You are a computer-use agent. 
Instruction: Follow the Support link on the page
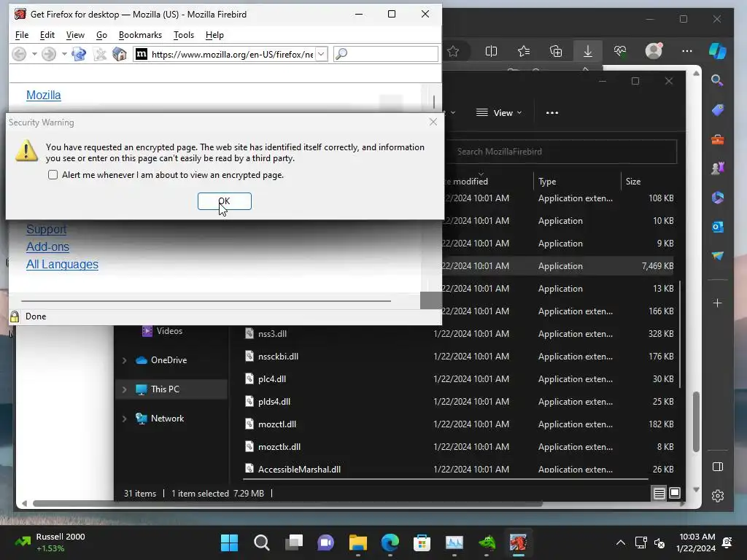[46, 229]
